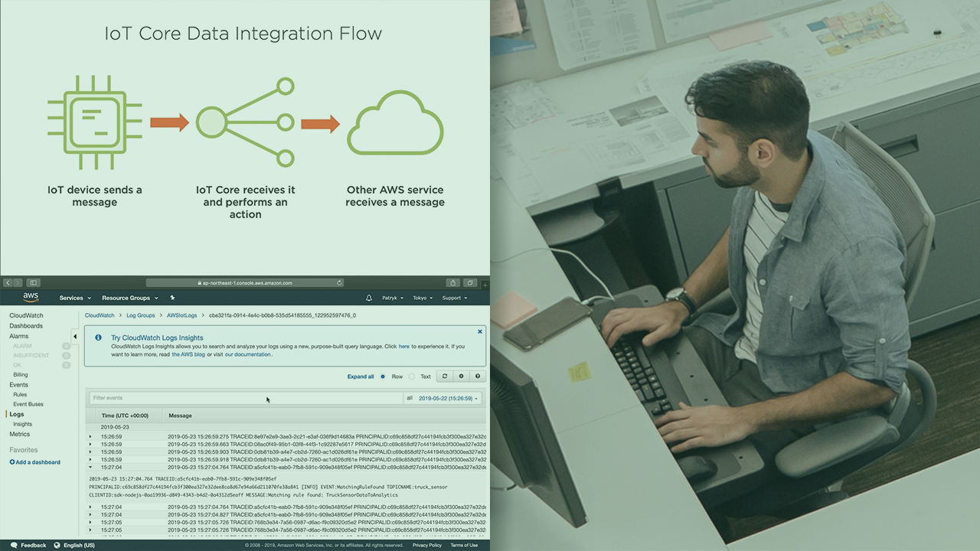Open the Tokyo region dropdown
Image resolution: width=980 pixels, height=551 pixels.
(x=423, y=298)
